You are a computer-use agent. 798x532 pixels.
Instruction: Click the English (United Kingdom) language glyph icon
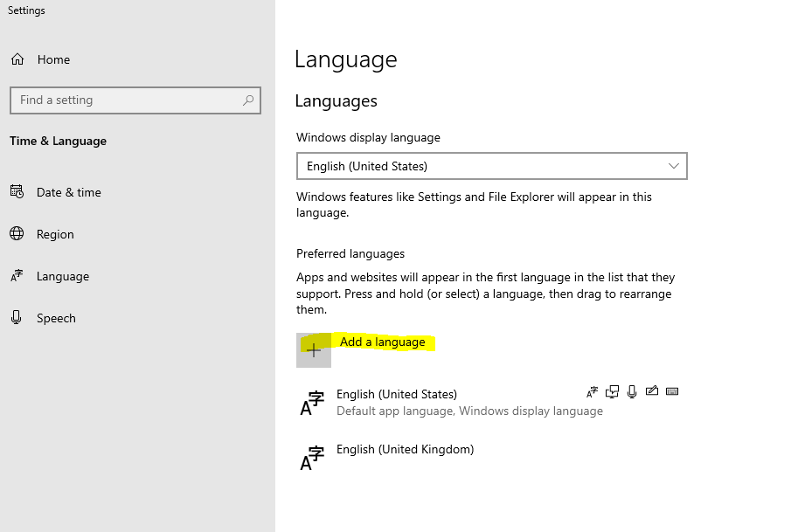click(x=311, y=459)
